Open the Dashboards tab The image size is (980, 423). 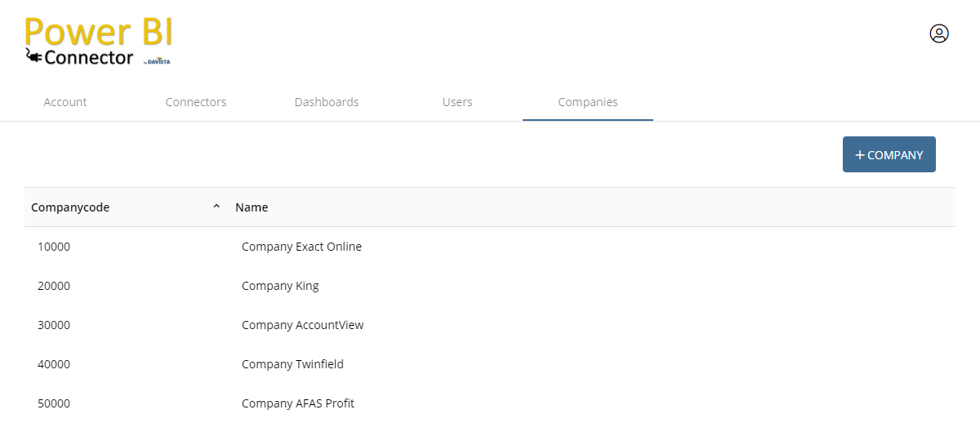tap(327, 102)
